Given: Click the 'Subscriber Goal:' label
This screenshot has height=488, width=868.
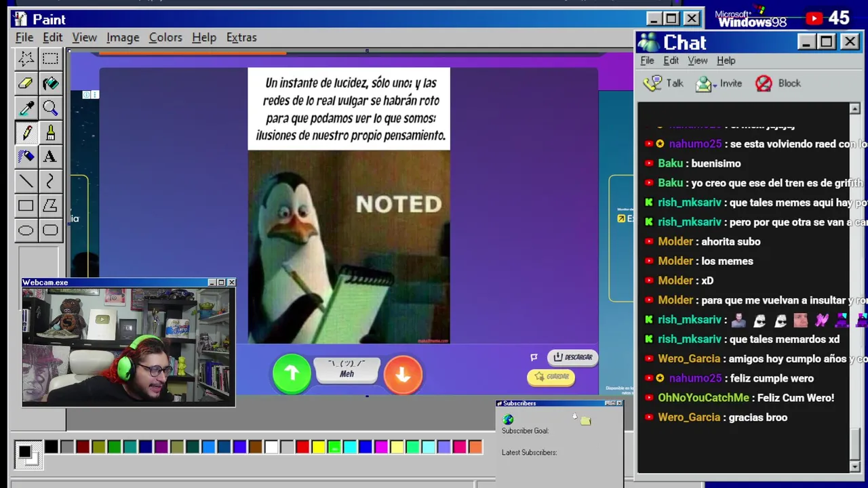Looking at the screenshot, I should tap(525, 431).
